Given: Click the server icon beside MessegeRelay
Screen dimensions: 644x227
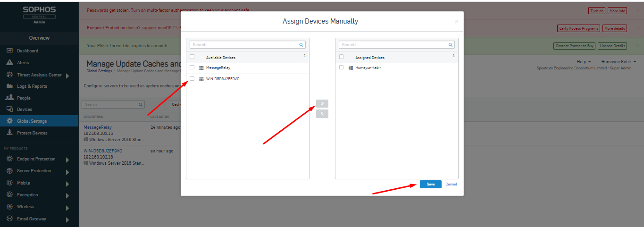Looking at the screenshot, I should coord(201,68).
